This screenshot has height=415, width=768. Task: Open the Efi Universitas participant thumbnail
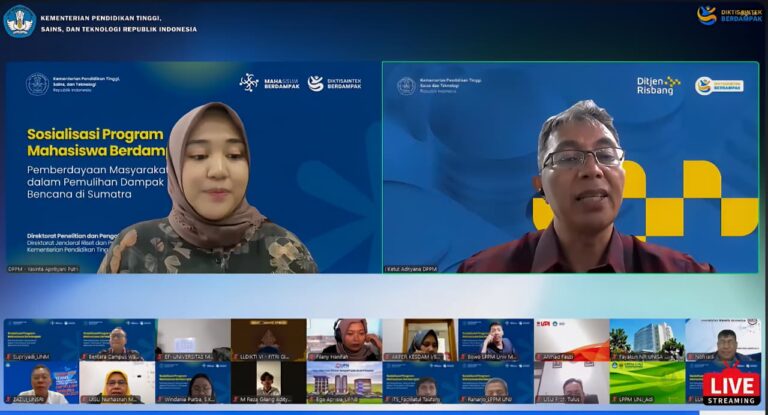click(193, 340)
